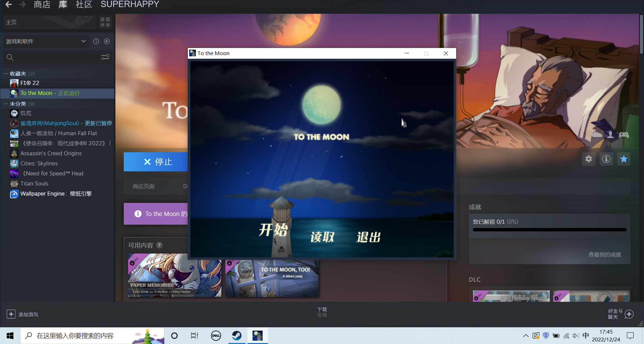Open Task View in the taskbar
Screen dimensions: 644x344
coord(195,336)
